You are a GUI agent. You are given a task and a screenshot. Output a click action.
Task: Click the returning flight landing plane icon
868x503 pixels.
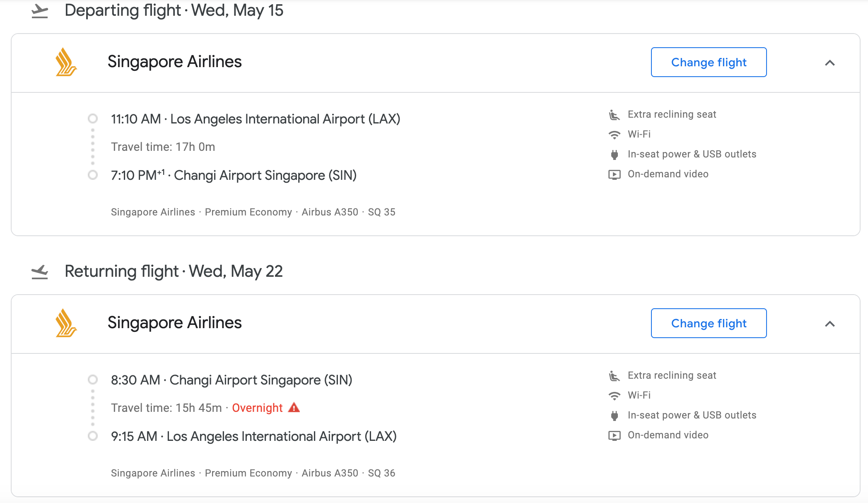tap(40, 272)
